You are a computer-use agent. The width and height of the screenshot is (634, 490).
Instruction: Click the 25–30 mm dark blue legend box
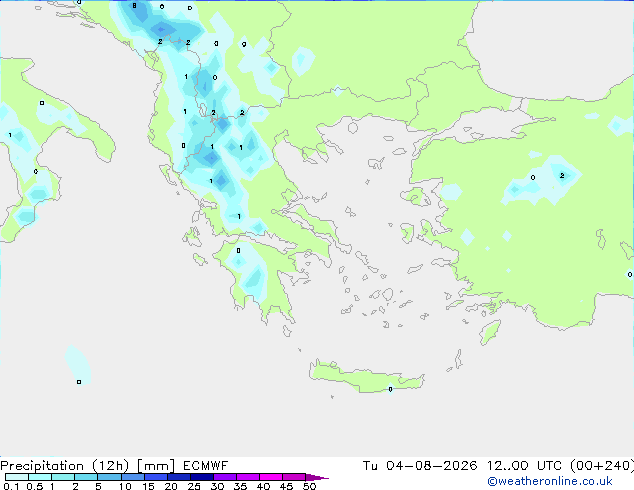pyautogui.click(x=202, y=477)
